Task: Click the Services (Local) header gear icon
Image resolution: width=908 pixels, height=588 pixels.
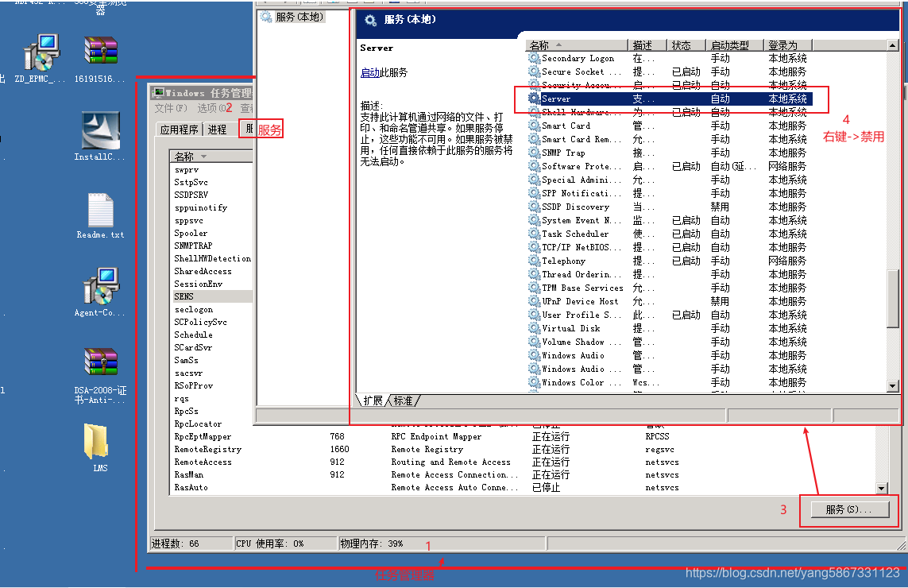Action: [370, 21]
